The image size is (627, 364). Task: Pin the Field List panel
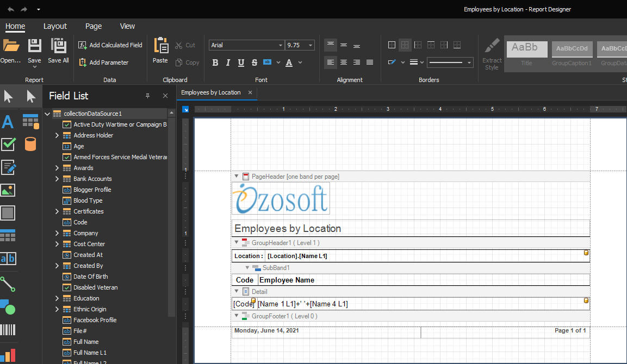coord(147,96)
